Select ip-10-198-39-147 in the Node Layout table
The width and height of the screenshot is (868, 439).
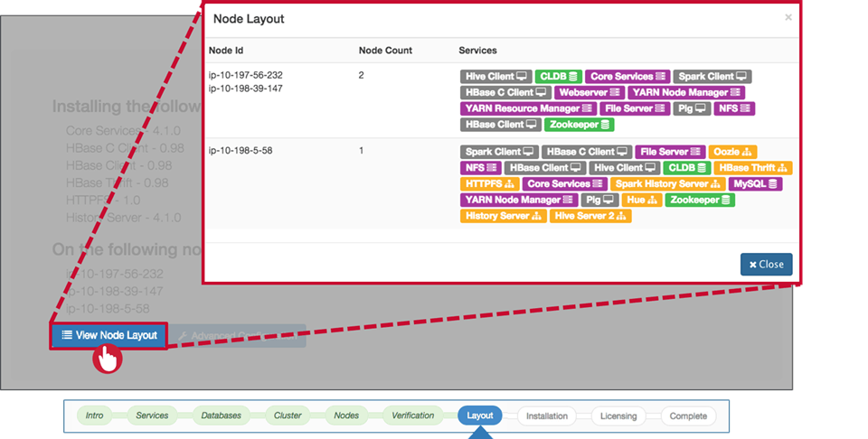(x=246, y=89)
